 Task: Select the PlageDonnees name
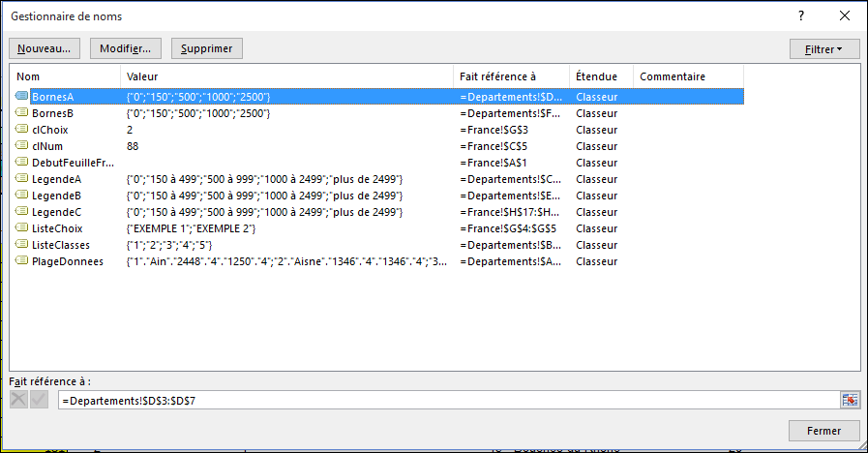[68, 261]
